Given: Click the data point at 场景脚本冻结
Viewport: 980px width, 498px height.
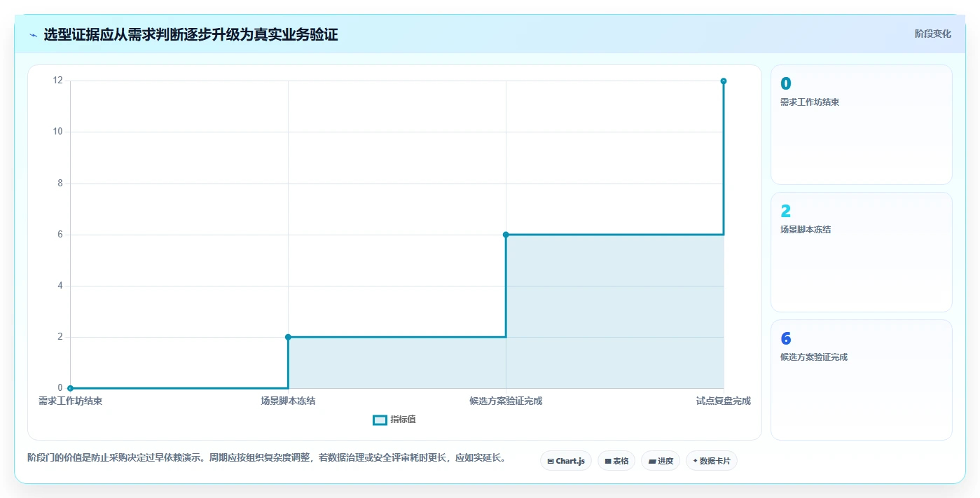Looking at the screenshot, I should click(x=288, y=337).
